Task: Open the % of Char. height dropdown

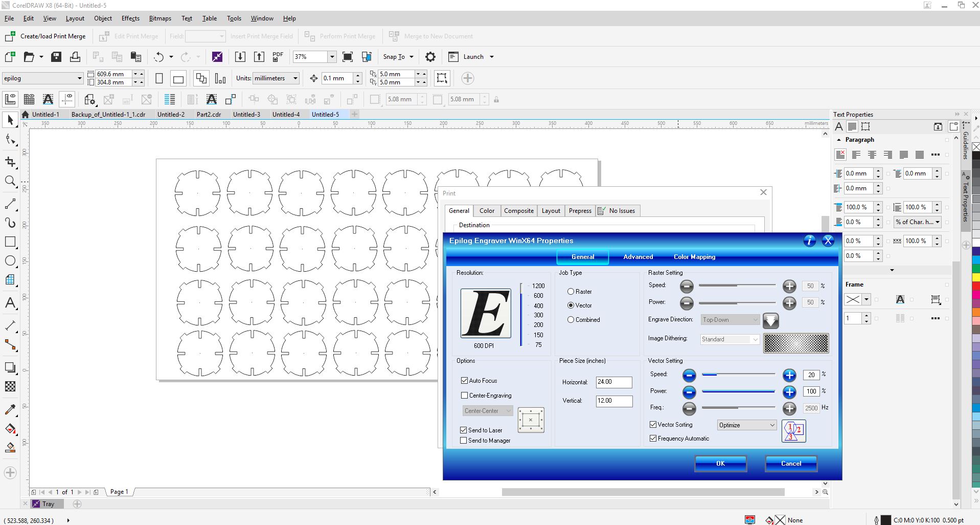Action: coord(918,222)
